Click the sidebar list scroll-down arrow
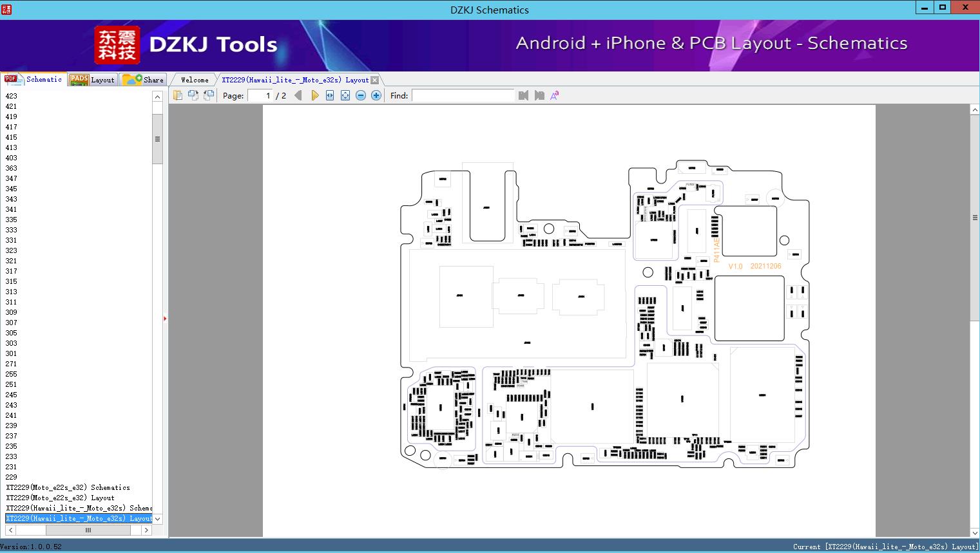Viewport: 980px width, 553px height. [x=157, y=519]
